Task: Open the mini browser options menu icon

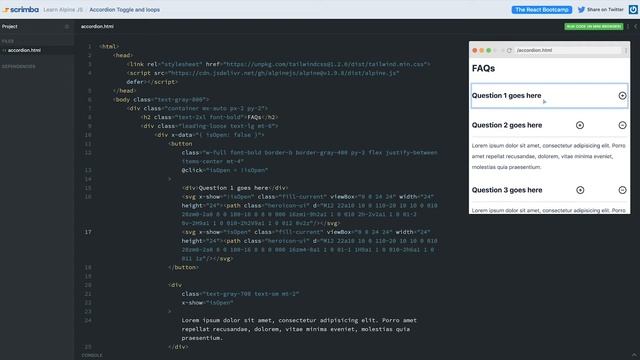Action: coord(625,51)
